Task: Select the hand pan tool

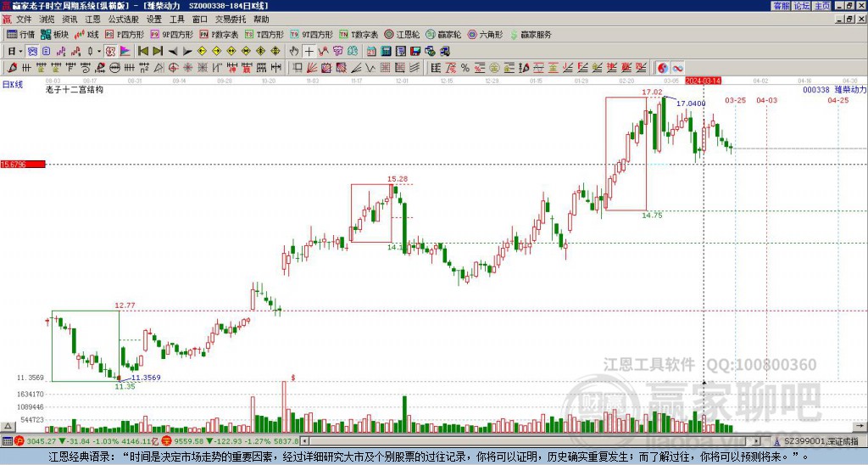Action: (x=294, y=51)
